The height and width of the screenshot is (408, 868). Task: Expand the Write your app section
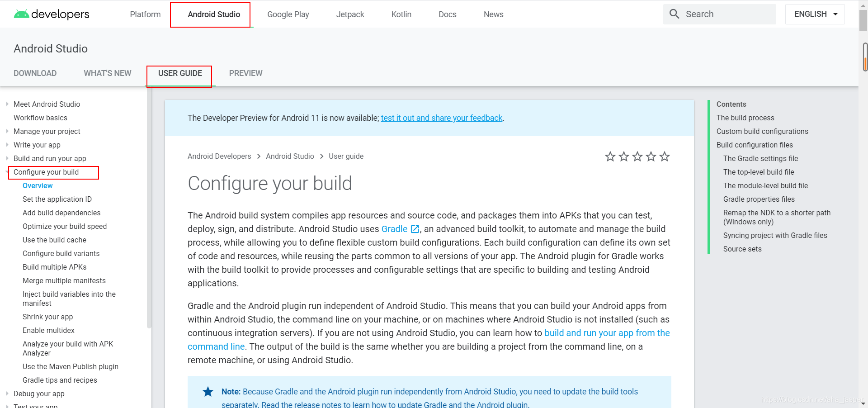click(x=7, y=145)
